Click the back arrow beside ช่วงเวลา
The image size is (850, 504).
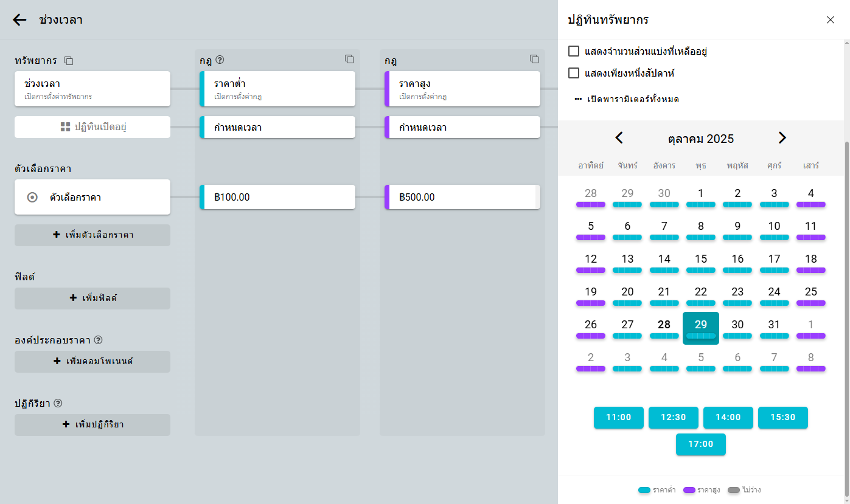19,20
